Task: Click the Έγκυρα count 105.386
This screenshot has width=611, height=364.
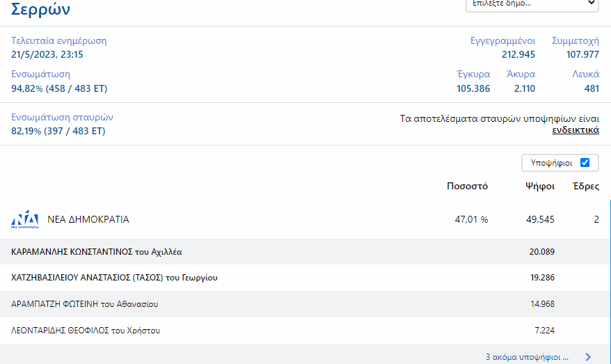Action: coord(473,88)
